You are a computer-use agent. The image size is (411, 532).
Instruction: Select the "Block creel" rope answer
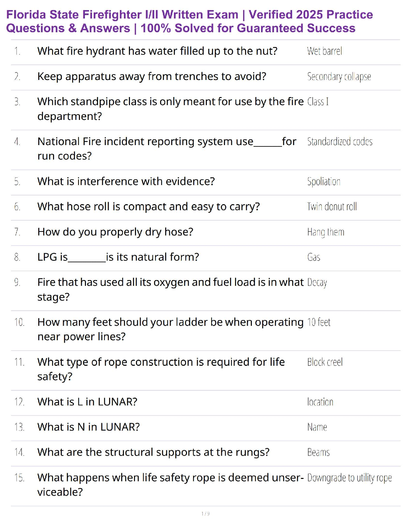(x=325, y=362)
